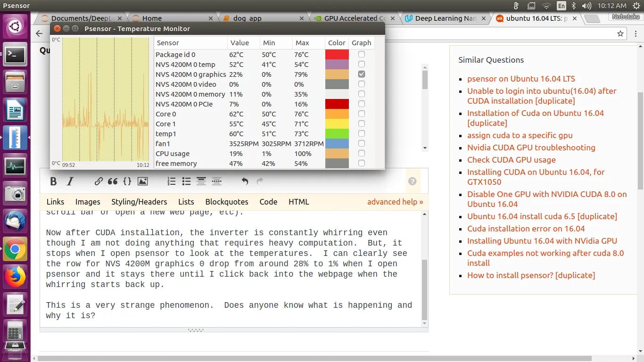Insert a heading with the heading icon
Image resolution: width=644 pixels, height=362 pixels.
[x=201, y=181]
